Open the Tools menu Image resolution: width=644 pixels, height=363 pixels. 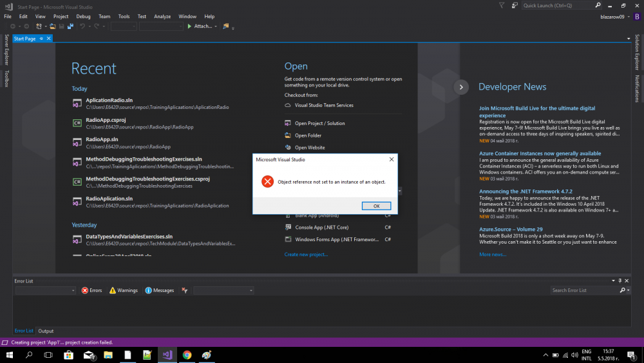(x=124, y=17)
